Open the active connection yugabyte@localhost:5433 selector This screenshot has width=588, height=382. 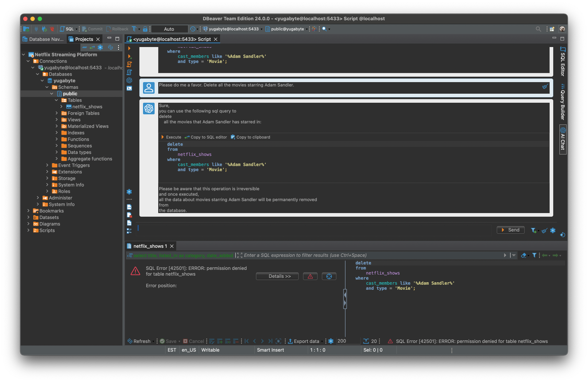coord(233,29)
